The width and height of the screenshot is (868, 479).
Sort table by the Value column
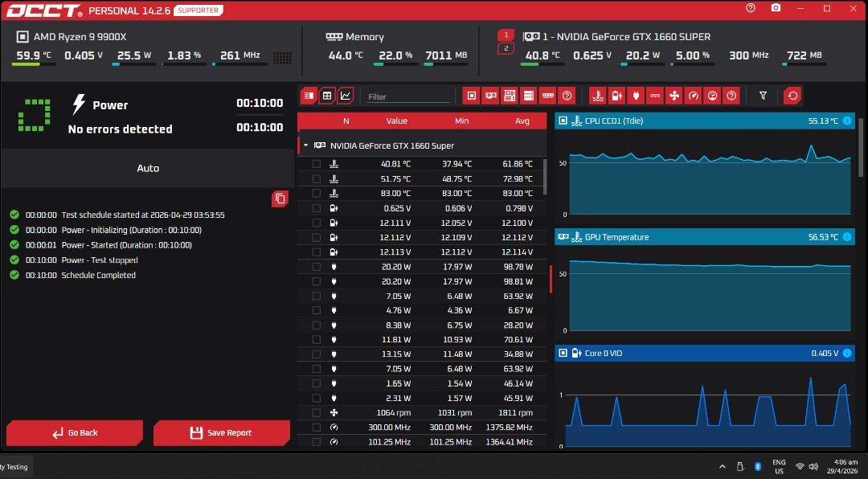pyautogui.click(x=396, y=121)
